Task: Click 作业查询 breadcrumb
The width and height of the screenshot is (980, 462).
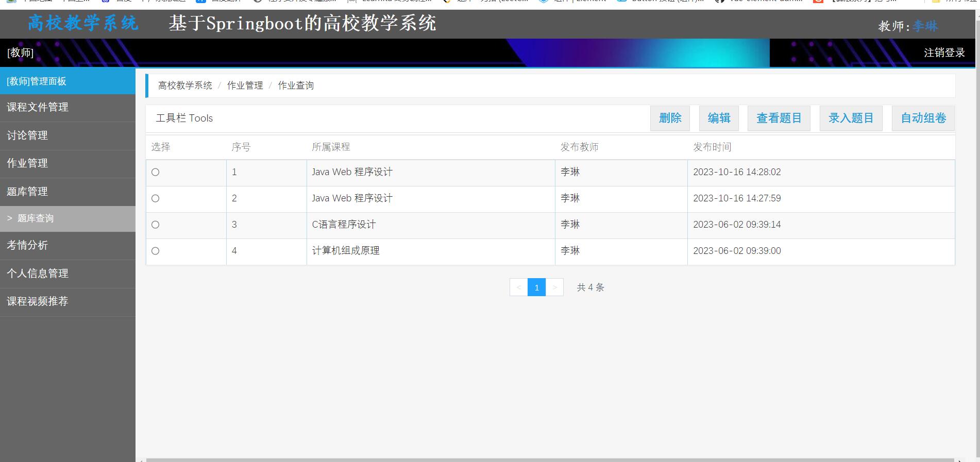Action: pos(296,85)
